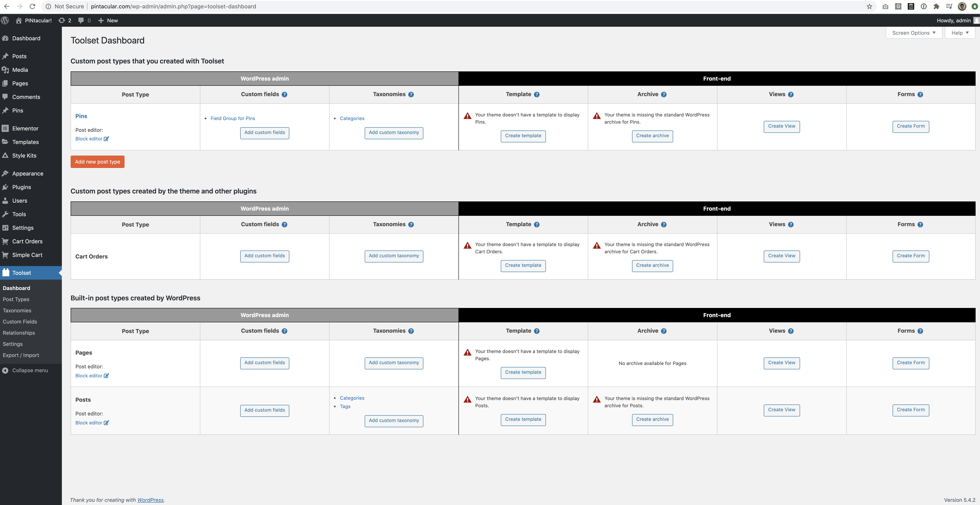Click help icon by Forms in Built-in table
Screen dimensions: 980x505
920,331
